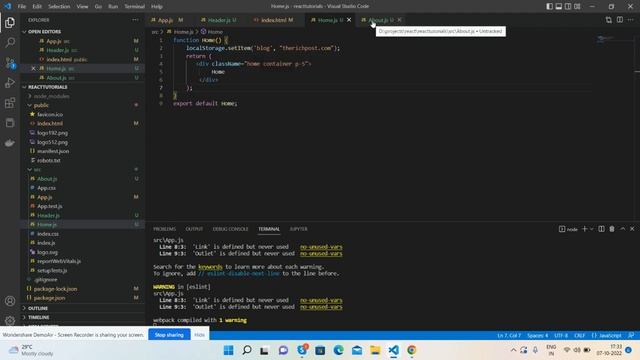
Task: Open the Docker view in activity bar
Action: point(10,142)
